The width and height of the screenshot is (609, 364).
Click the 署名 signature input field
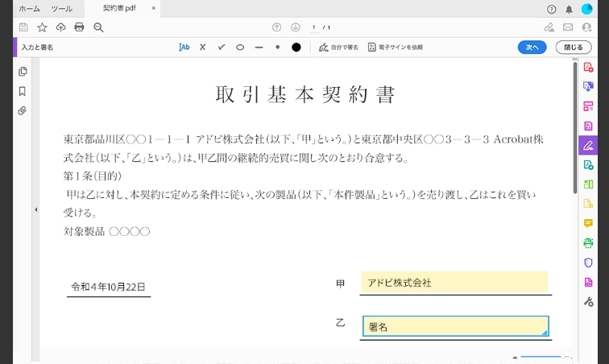[x=455, y=327]
